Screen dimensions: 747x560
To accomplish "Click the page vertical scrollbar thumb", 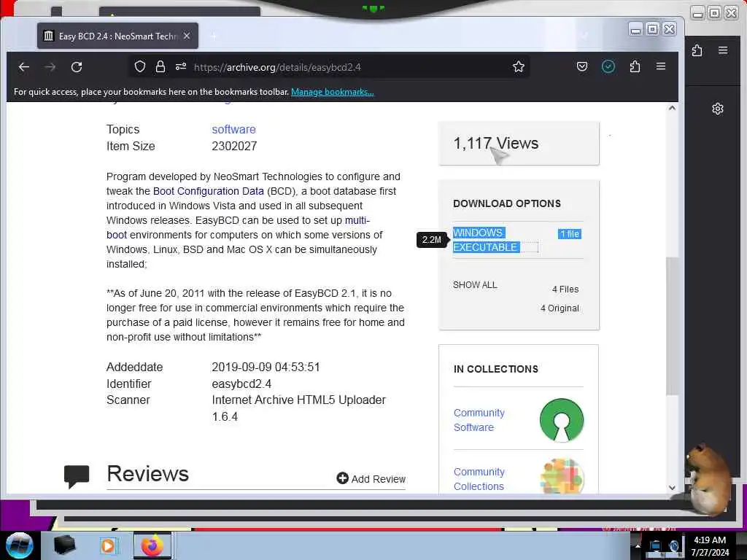I will [x=672, y=326].
